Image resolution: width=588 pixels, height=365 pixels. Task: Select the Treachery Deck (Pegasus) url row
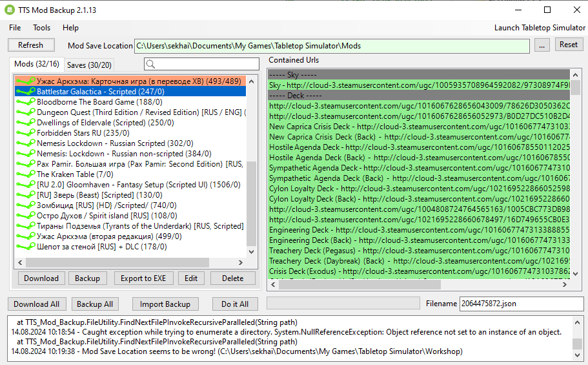pyautogui.click(x=419, y=251)
